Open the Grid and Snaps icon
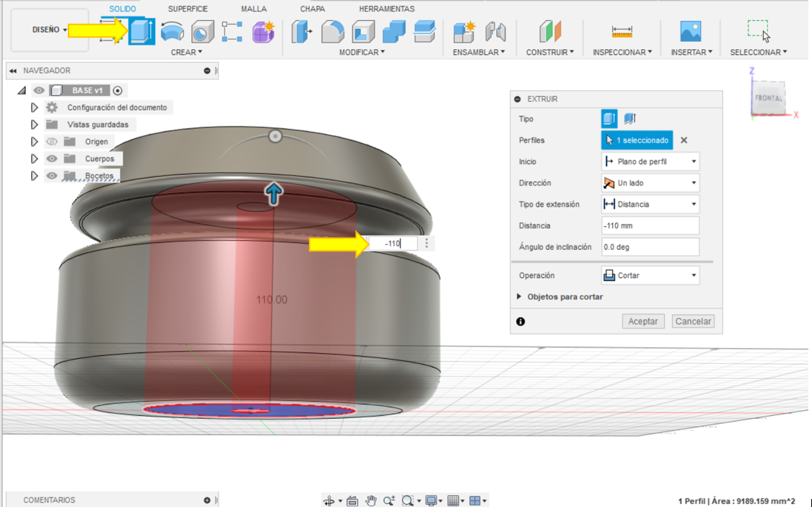The width and height of the screenshot is (812, 507). coord(453,500)
